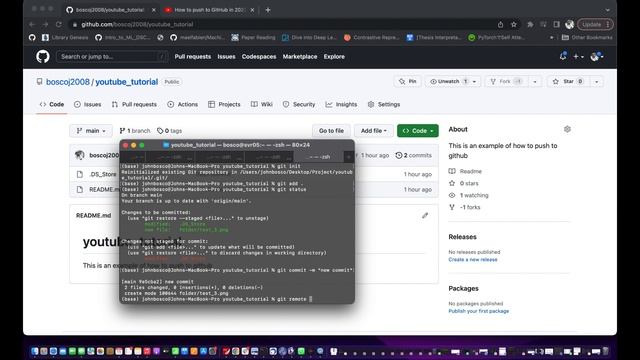
Task: Expand the Unwatch options arrow
Action: (475, 82)
